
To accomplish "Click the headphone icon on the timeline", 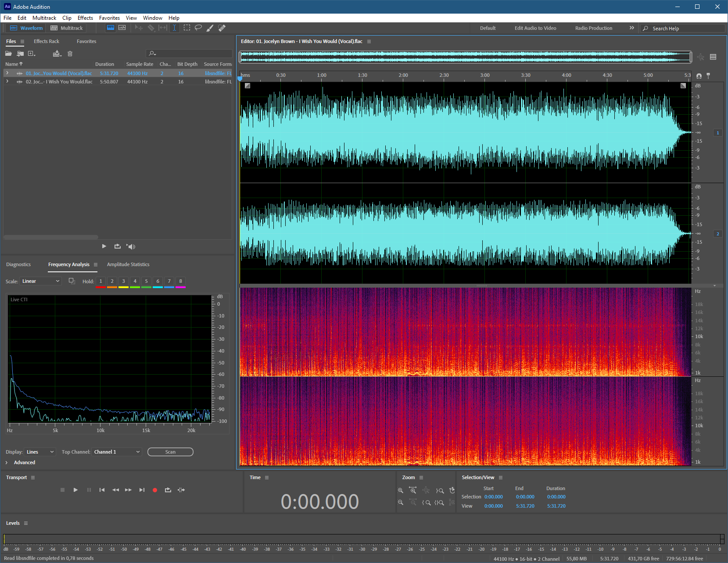I will coord(699,76).
